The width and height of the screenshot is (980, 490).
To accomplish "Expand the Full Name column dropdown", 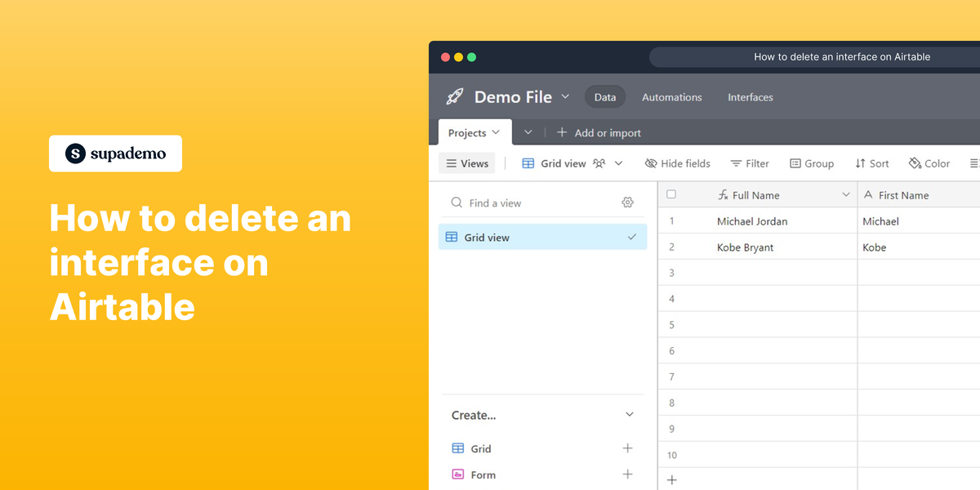I will click(845, 194).
